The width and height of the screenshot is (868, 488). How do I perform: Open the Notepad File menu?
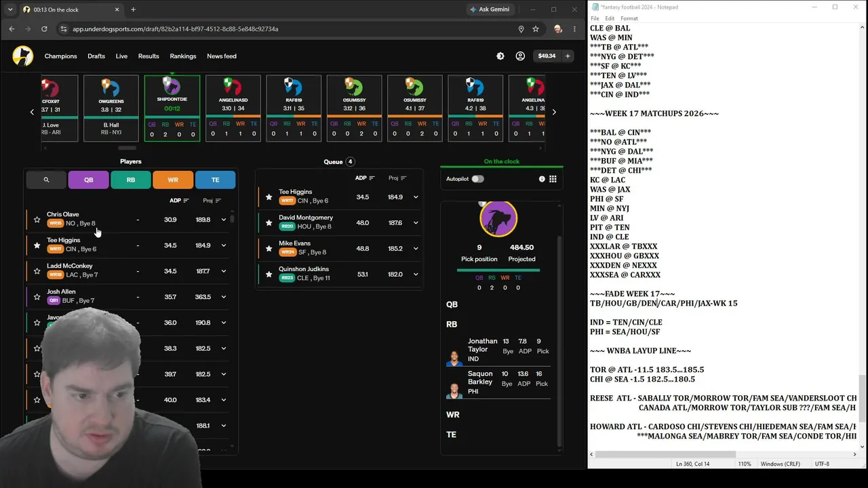coord(595,18)
